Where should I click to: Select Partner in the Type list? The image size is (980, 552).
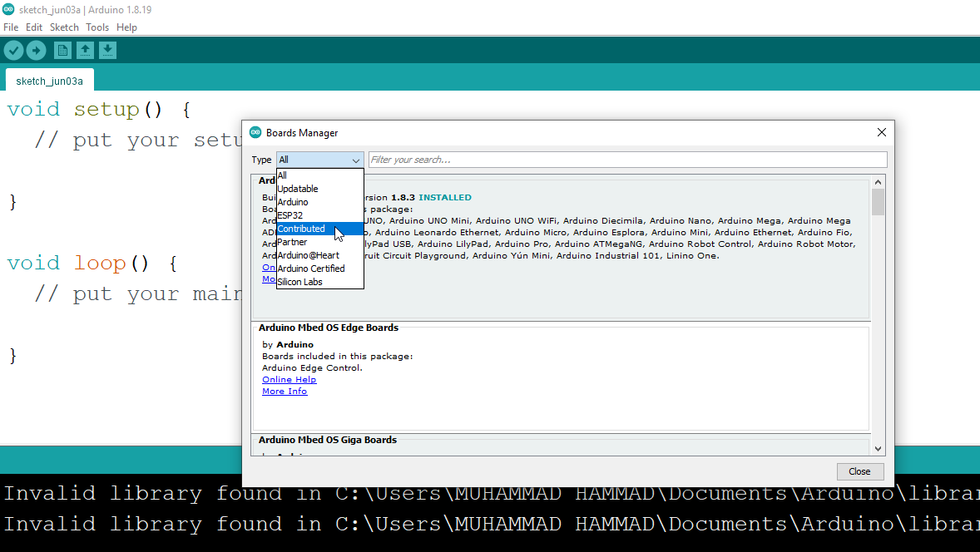point(292,242)
